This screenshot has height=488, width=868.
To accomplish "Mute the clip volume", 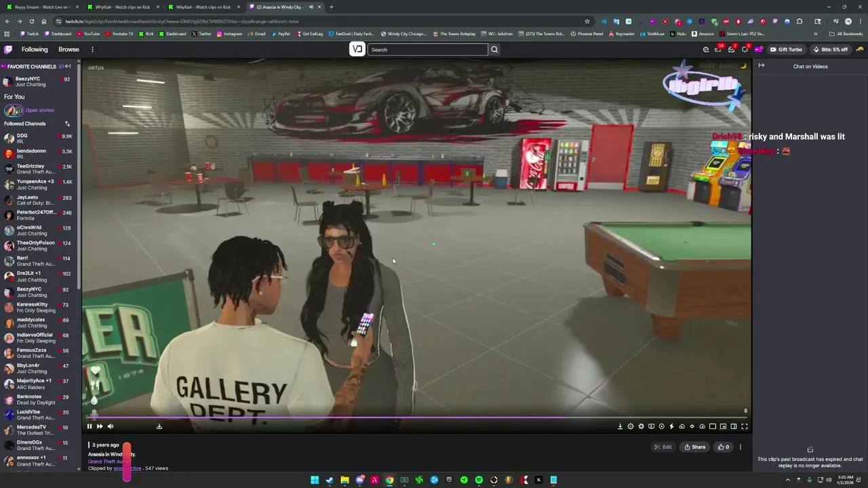I will point(111,426).
